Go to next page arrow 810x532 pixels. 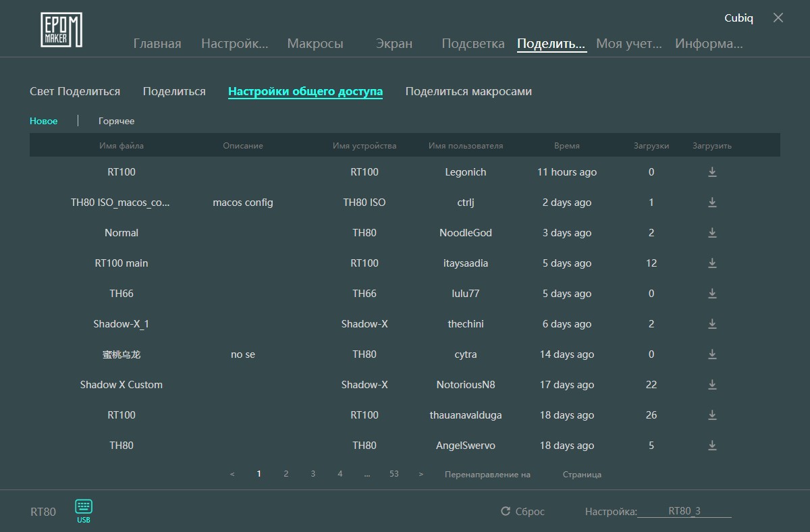421,475
